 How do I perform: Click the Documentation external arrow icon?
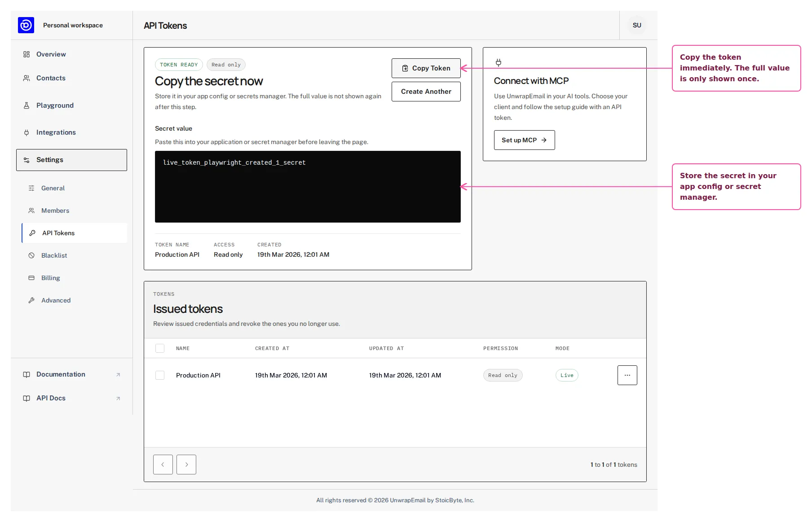click(118, 375)
